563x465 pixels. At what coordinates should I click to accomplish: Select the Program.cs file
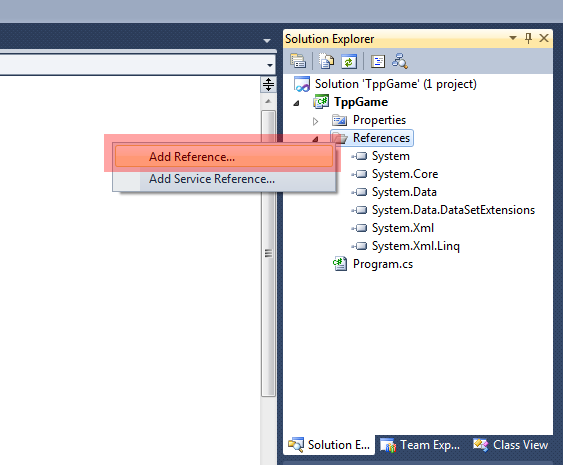[383, 264]
